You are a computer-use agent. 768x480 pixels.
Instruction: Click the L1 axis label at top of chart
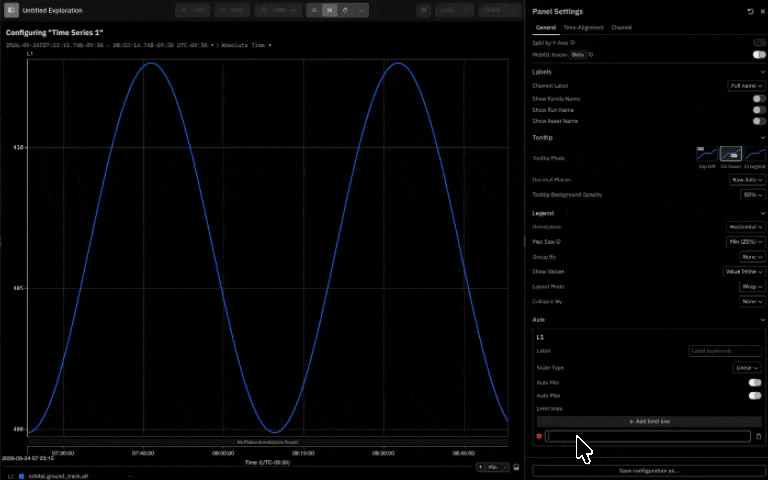30,54
